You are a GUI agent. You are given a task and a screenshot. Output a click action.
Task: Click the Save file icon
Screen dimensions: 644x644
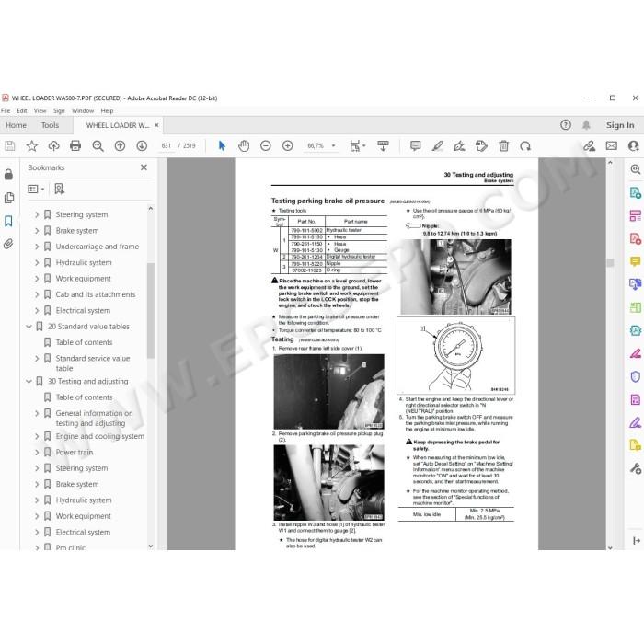[x=10, y=145]
